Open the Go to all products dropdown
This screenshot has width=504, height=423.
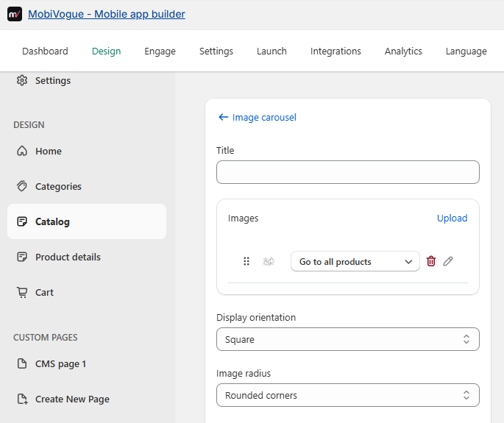355,261
